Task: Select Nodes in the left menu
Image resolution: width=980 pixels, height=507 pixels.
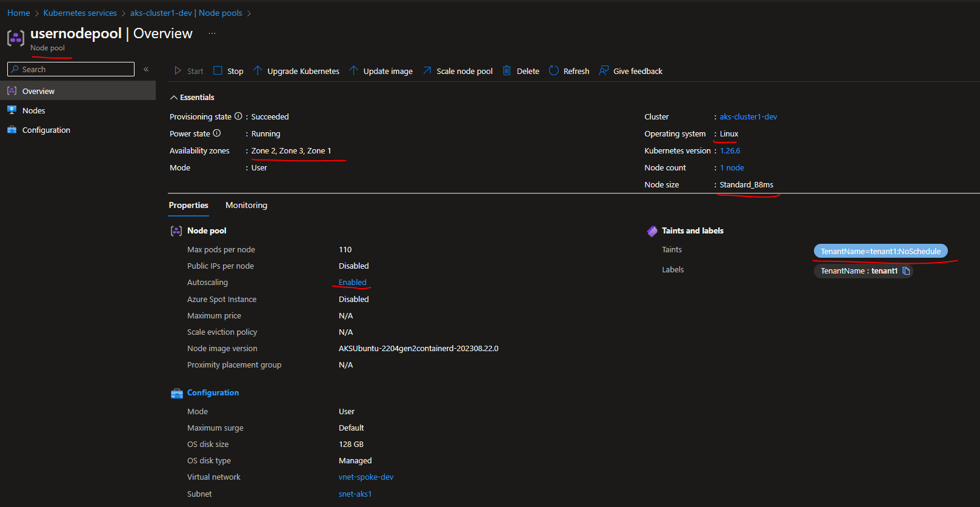Action: click(x=78, y=110)
